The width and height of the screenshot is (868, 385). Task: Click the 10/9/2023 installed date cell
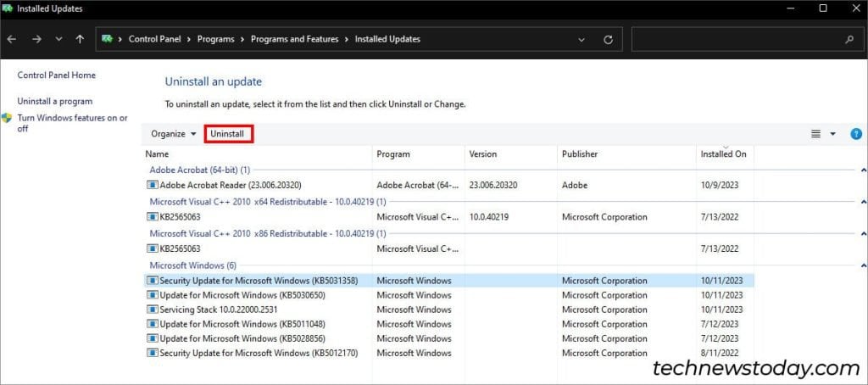(x=719, y=185)
